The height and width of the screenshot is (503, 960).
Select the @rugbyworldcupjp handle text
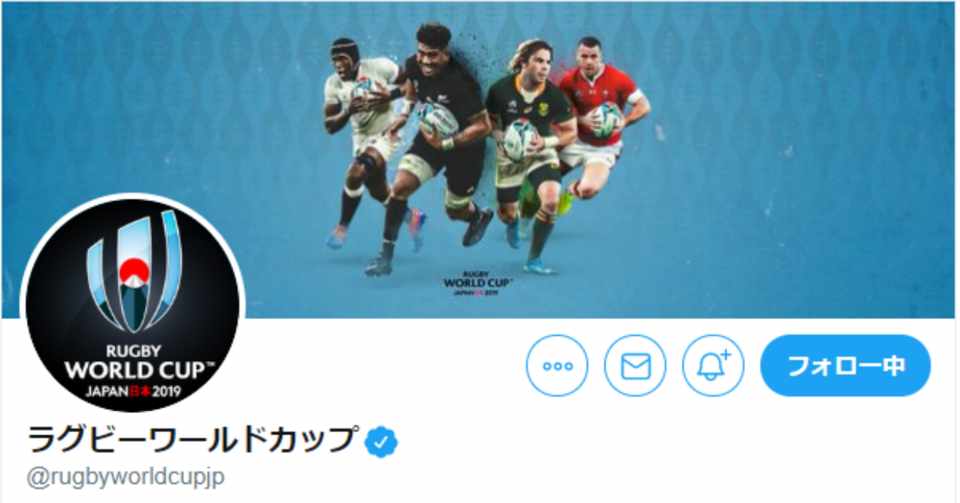[126, 477]
